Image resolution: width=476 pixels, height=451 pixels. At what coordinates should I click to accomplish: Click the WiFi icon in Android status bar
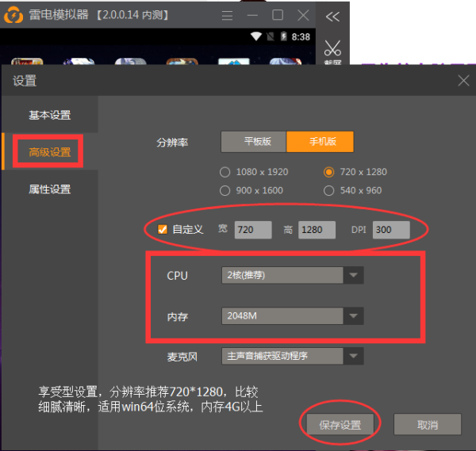(256, 36)
